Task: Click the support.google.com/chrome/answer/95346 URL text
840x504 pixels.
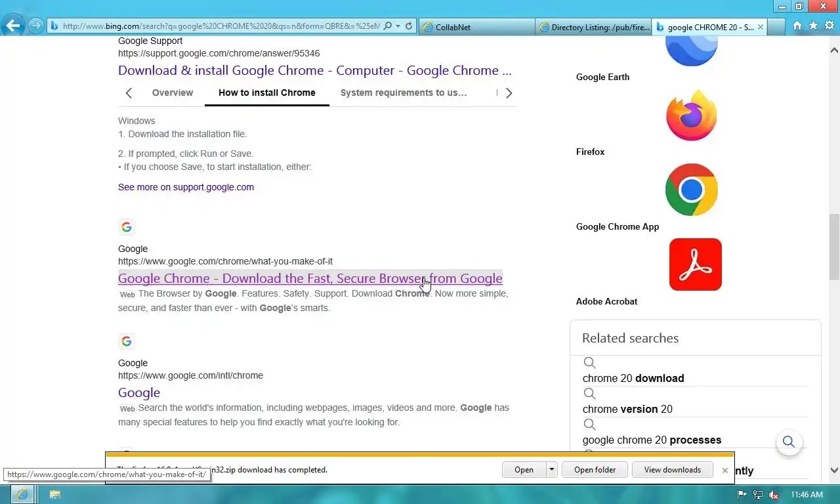Action: pos(219,53)
